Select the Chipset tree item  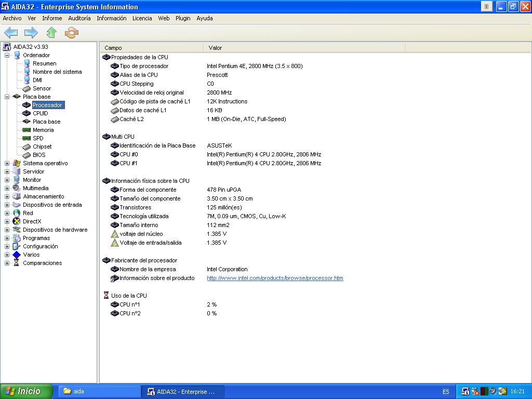pos(42,147)
